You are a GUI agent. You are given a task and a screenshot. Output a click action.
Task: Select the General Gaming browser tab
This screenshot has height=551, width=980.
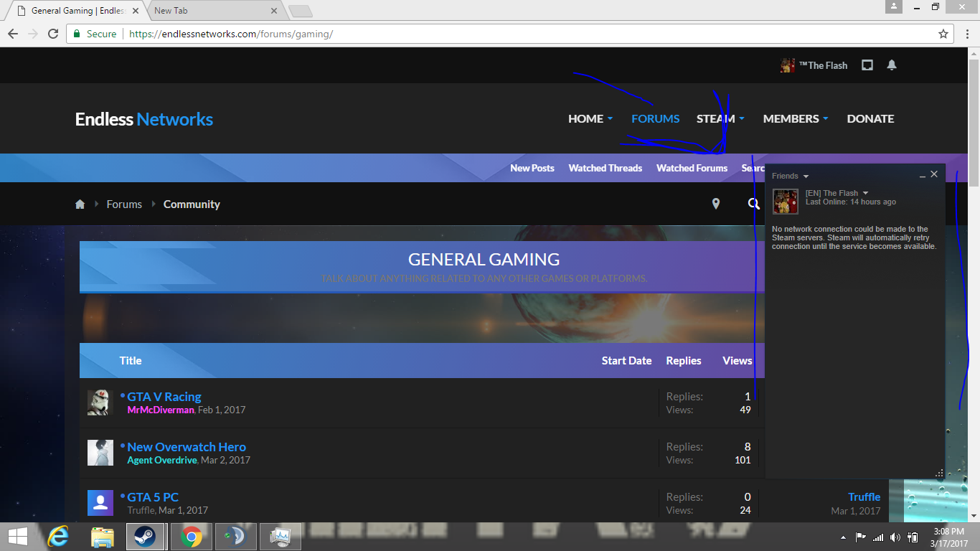[75, 11]
